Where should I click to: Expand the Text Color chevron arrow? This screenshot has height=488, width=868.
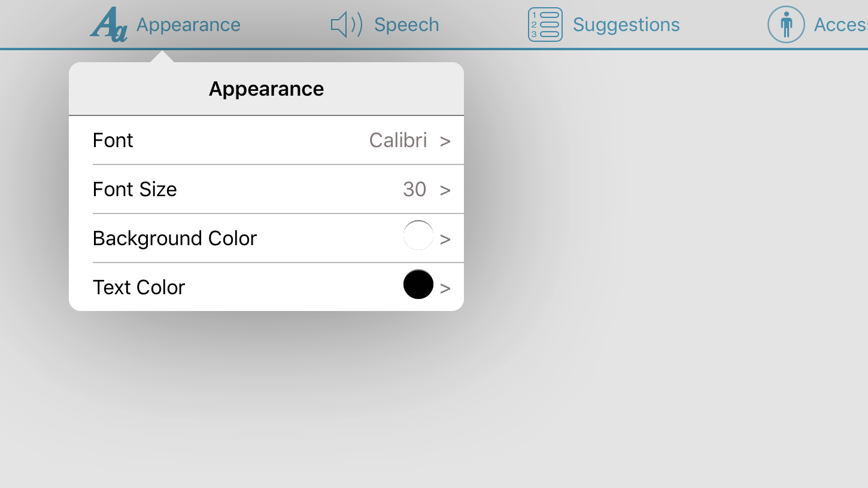445,289
